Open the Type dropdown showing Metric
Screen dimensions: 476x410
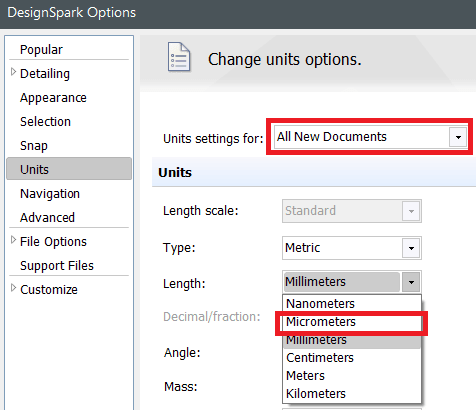pos(352,248)
